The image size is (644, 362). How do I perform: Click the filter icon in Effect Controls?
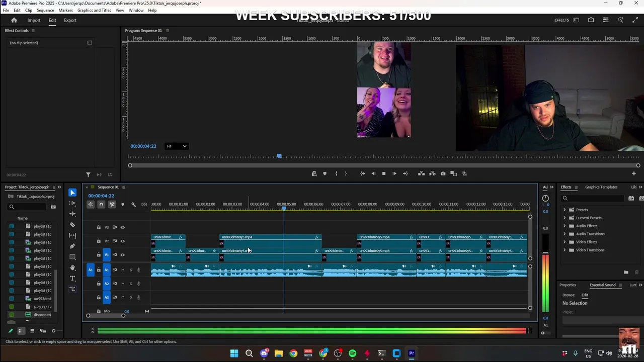88,174
